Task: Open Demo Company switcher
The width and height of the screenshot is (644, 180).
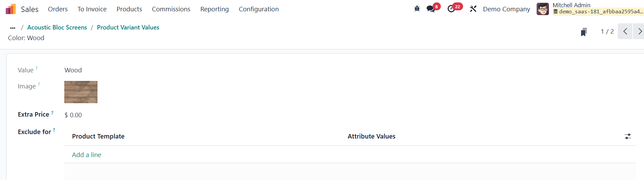Action: (506, 9)
